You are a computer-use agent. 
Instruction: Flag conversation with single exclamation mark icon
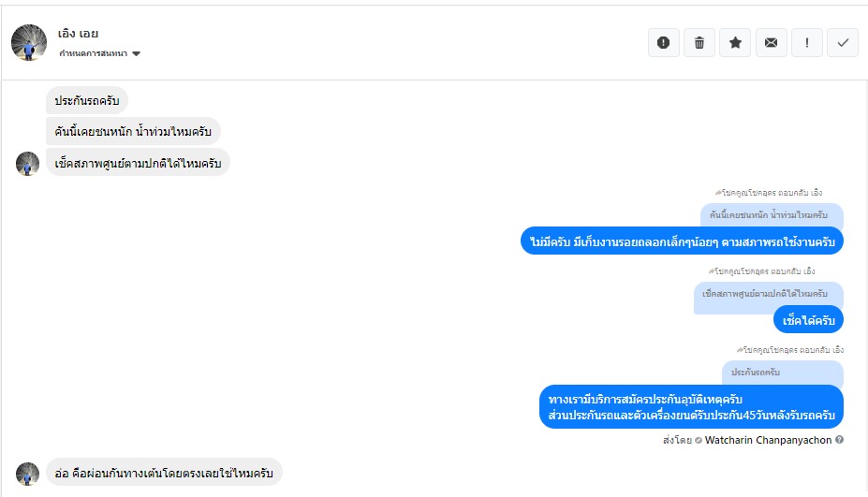click(x=807, y=42)
